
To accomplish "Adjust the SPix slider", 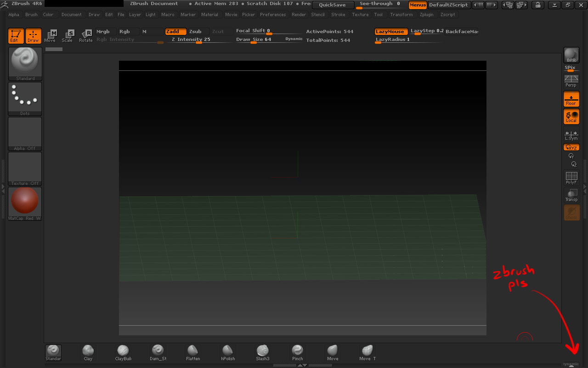I will click(x=571, y=68).
